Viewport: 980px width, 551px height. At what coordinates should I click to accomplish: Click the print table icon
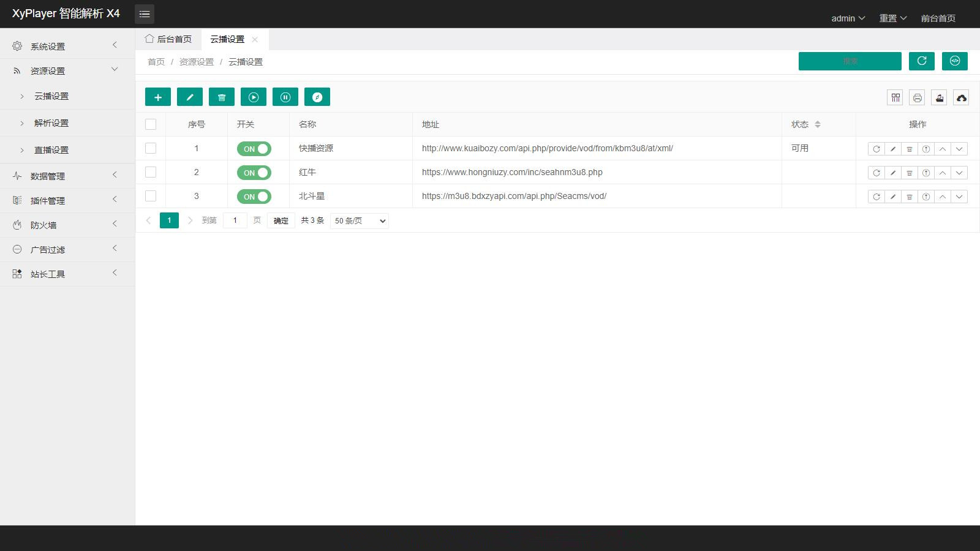point(918,97)
